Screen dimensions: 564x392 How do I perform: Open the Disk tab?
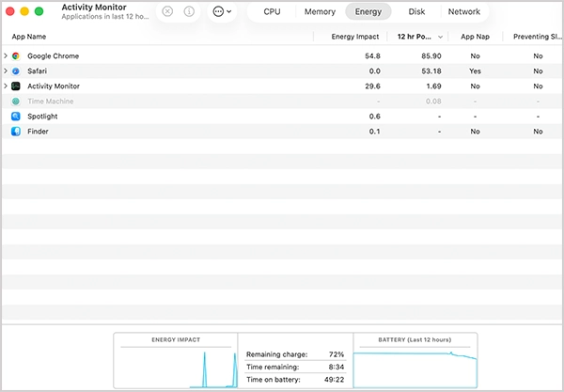416,12
